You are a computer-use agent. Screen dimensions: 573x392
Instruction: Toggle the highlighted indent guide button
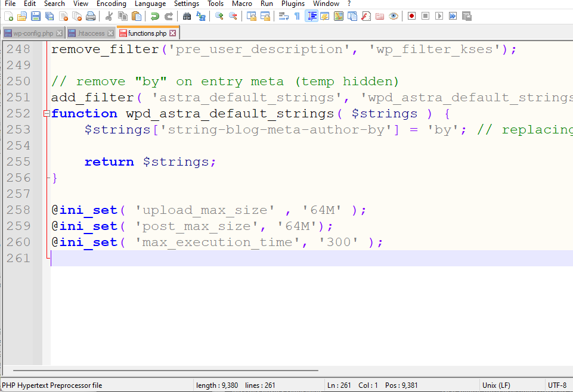point(311,16)
